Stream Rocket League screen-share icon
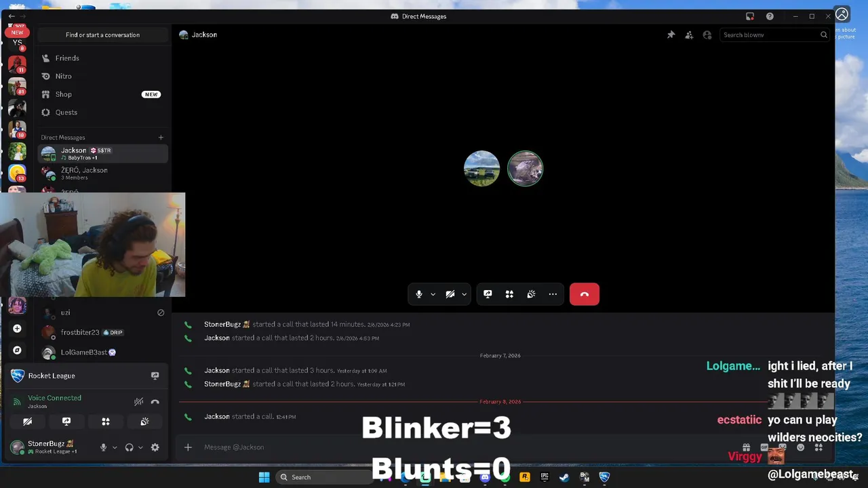Image resolution: width=868 pixels, height=488 pixels. click(155, 375)
